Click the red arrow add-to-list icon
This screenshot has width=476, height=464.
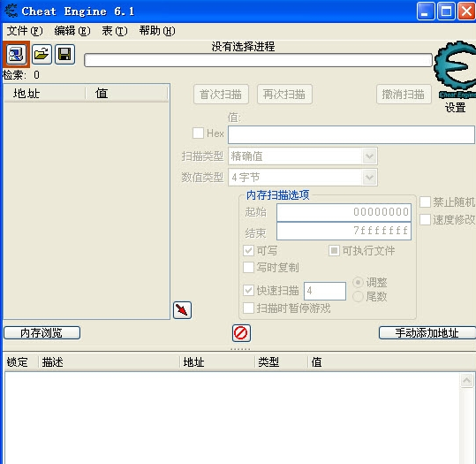click(x=182, y=310)
